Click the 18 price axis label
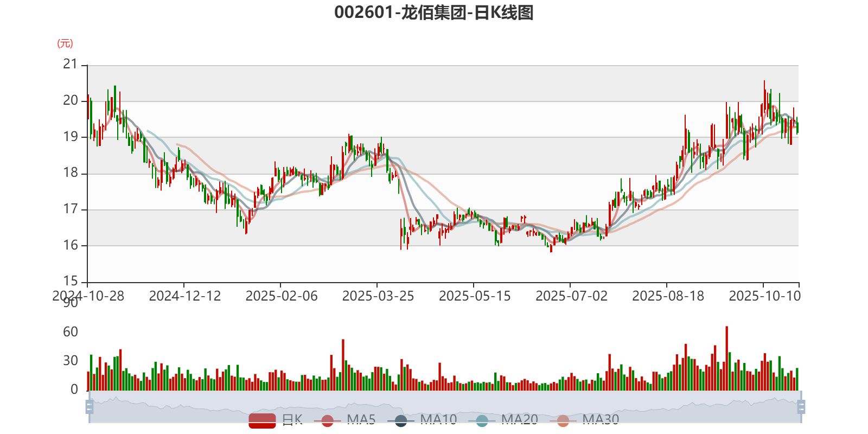 pos(71,173)
